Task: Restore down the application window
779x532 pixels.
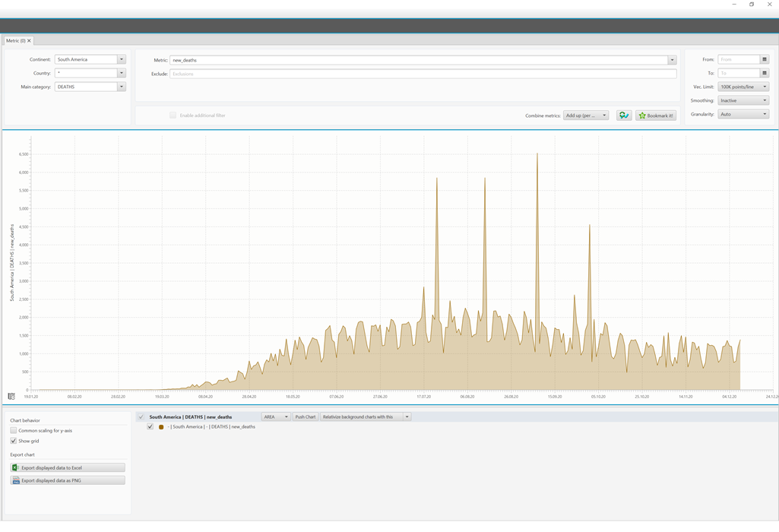Action: [752, 5]
